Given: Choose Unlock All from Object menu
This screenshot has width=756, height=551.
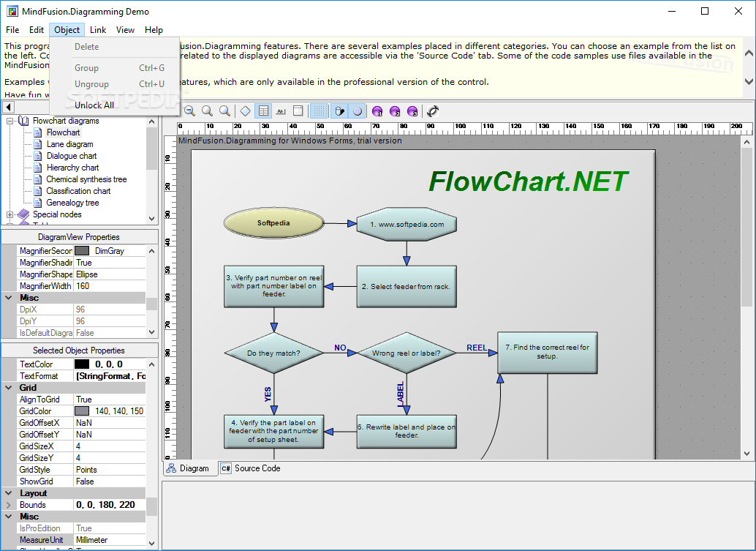Looking at the screenshot, I should [x=116, y=105].
